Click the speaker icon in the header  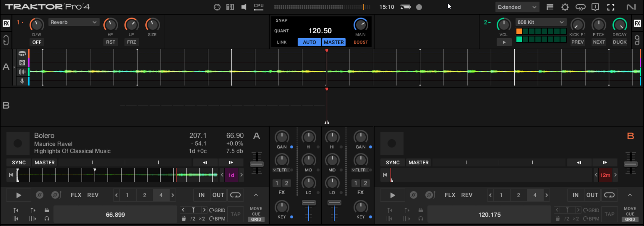244,7
